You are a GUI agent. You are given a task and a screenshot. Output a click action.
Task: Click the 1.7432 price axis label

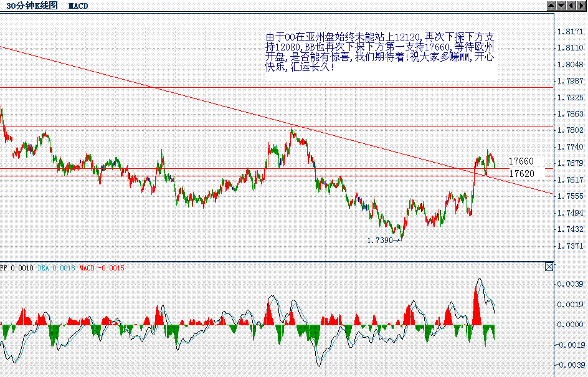tap(570, 229)
